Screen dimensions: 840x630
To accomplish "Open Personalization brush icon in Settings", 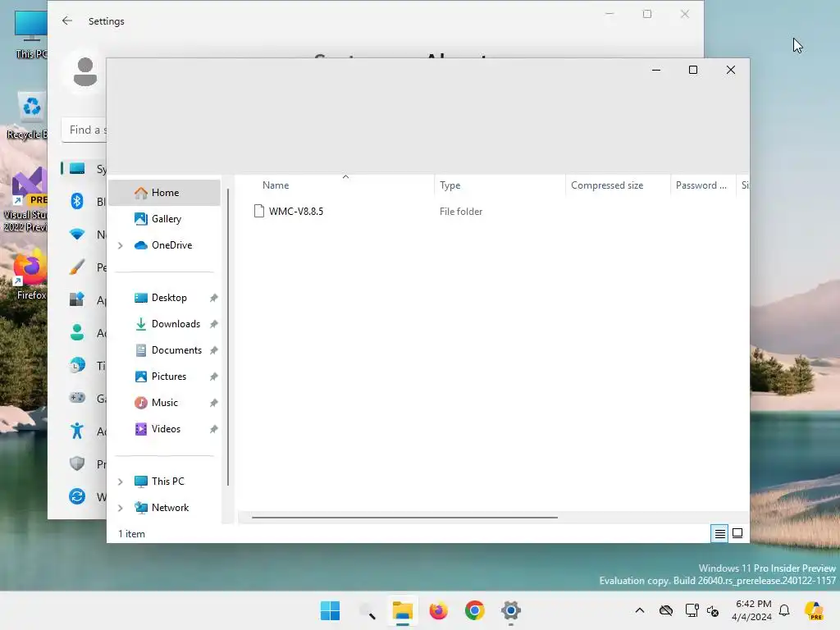I will (77, 267).
